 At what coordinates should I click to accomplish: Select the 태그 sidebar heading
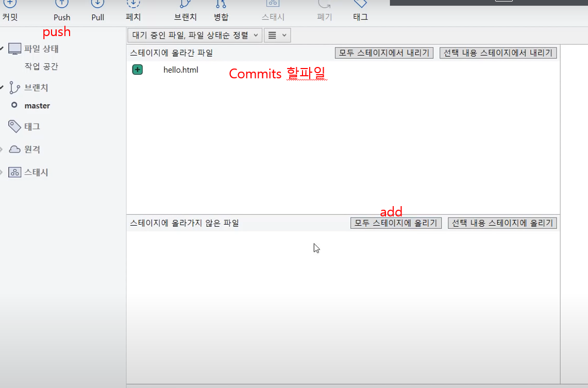point(32,126)
